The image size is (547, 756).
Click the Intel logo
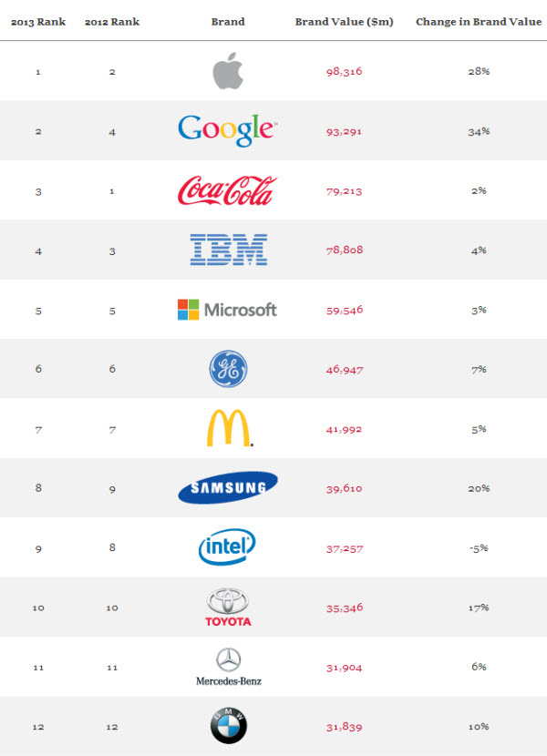pyautogui.click(x=227, y=547)
